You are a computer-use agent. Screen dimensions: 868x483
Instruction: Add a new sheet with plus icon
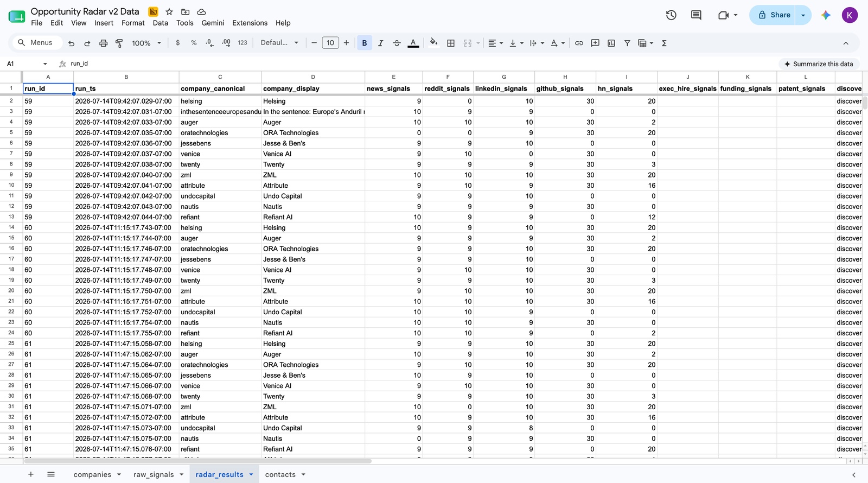(31, 474)
